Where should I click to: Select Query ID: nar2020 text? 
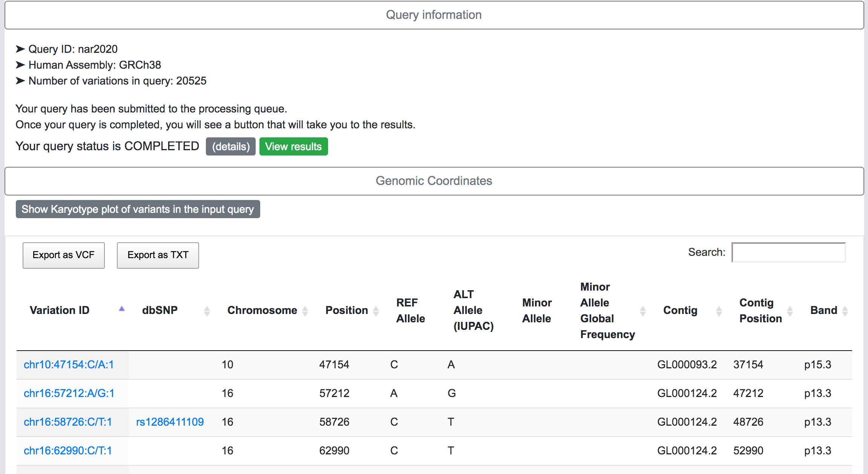click(73, 49)
